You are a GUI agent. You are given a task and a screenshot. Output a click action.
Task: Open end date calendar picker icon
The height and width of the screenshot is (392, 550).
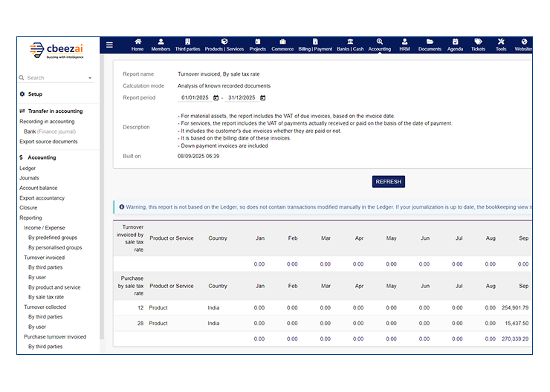[263, 98]
